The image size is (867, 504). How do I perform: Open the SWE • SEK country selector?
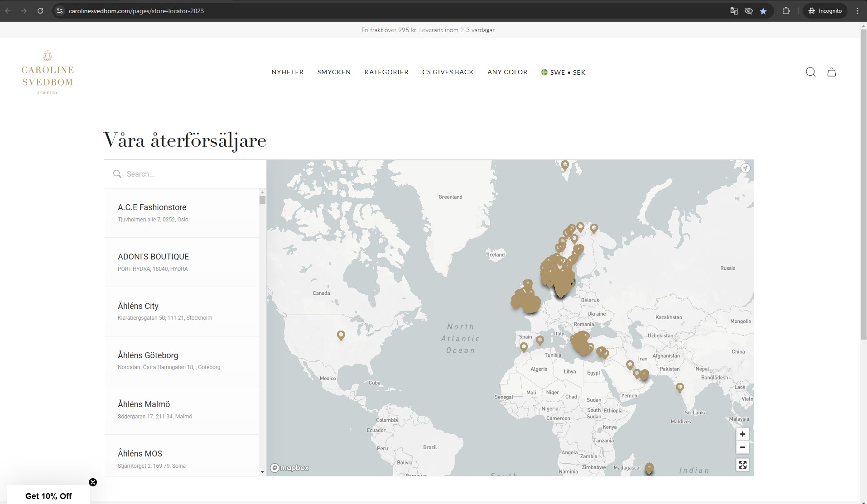[564, 72]
